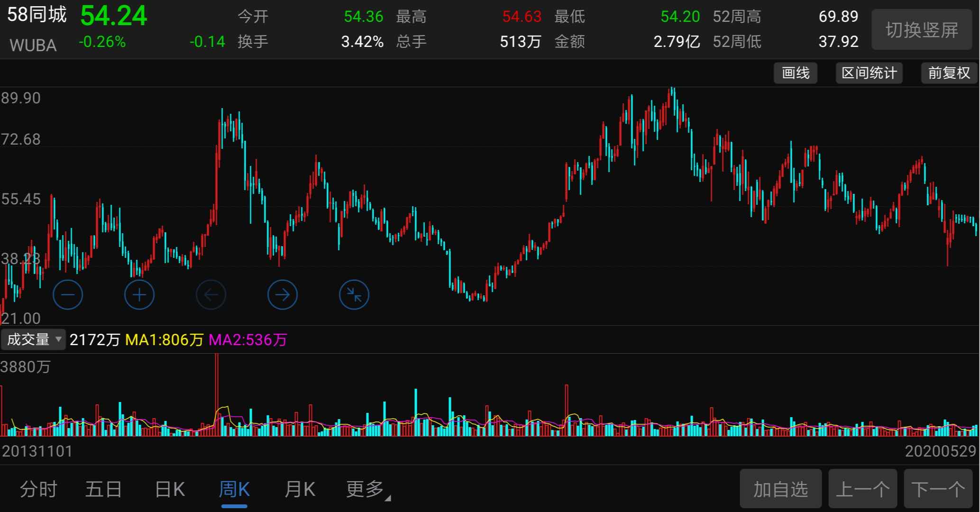Toggle 切换竖屏 to portrait orientation
The height and width of the screenshot is (512, 980).
[922, 29]
